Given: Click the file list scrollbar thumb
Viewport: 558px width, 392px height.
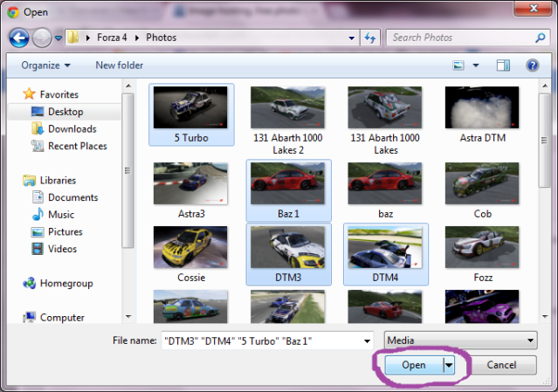Looking at the screenshot, I should click(545, 141).
